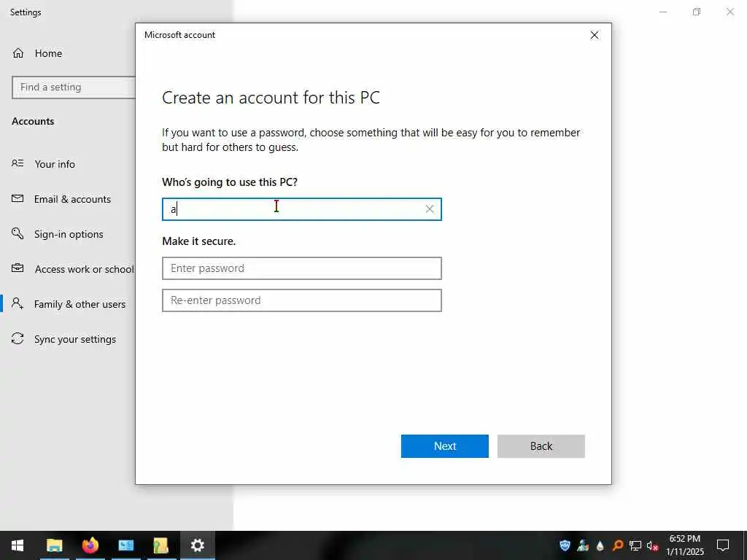Click the 'Make it secure.' label
Viewport: 747px width, 560px height.
(198, 241)
